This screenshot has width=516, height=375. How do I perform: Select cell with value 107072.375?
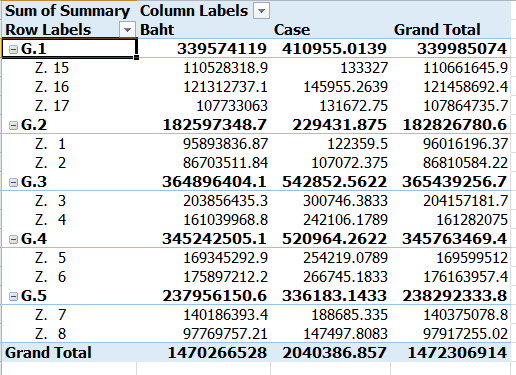pyautogui.click(x=349, y=163)
